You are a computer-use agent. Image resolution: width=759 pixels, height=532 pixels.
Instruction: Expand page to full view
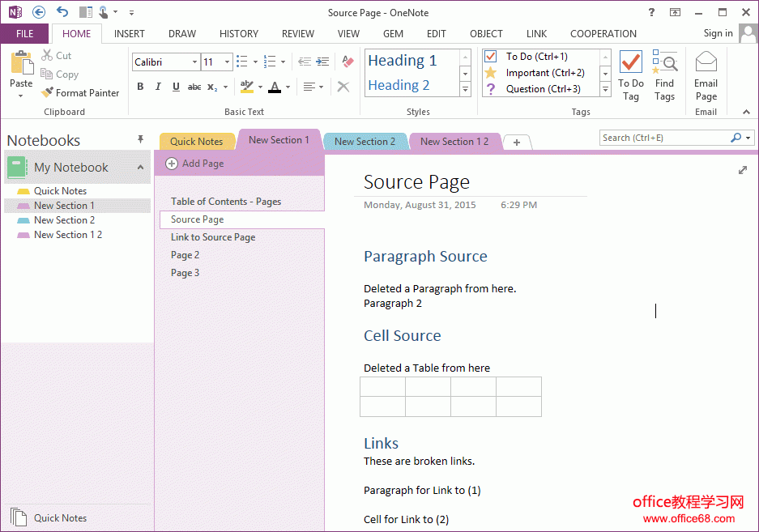pyautogui.click(x=743, y=170)
